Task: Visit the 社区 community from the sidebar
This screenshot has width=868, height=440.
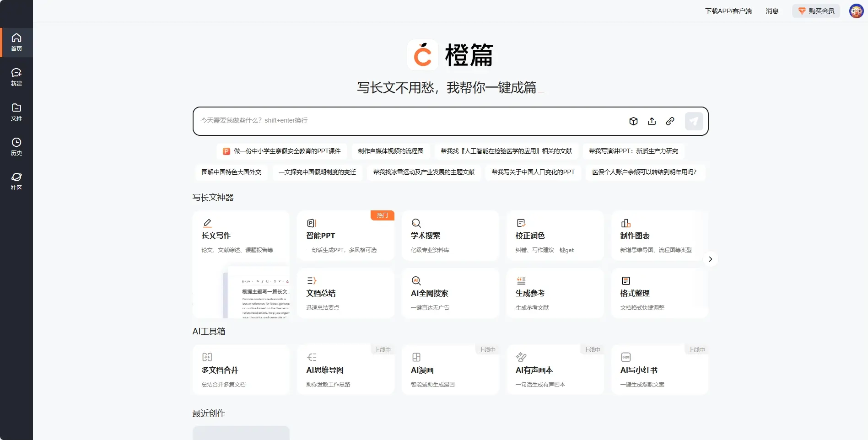Action: point(16,182)
